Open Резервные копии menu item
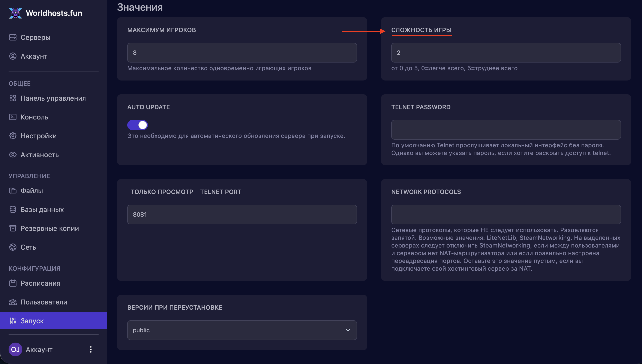642x364 pixels. pos(49,228)
